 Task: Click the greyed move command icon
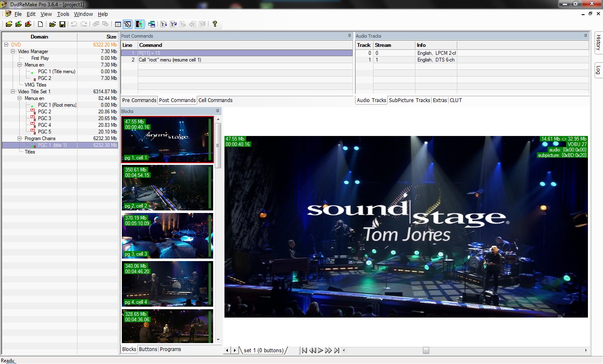tap(193, 24)
